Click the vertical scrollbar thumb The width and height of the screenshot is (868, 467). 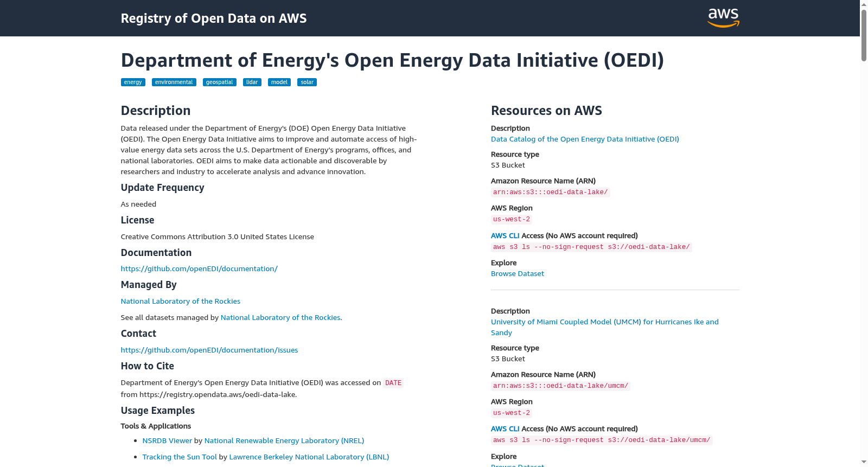(864, 35)
